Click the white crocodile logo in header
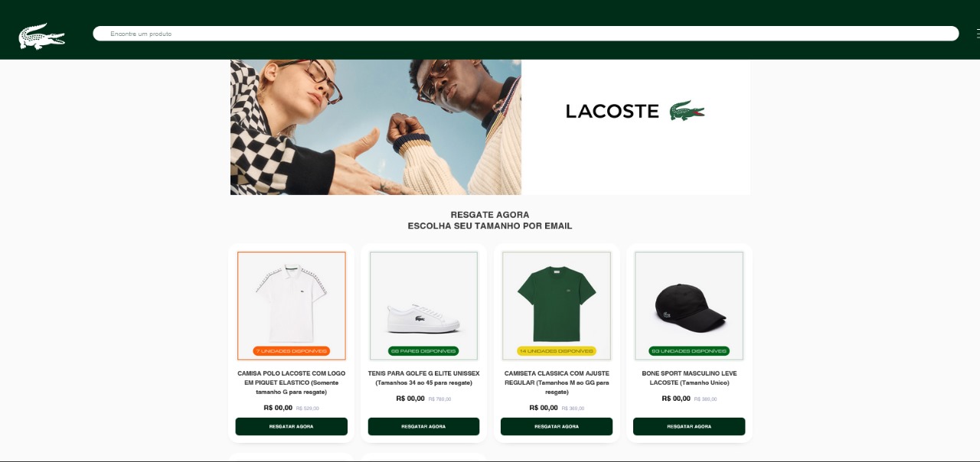The height and width of the screenshot is (462, 980). click(41, 36)
